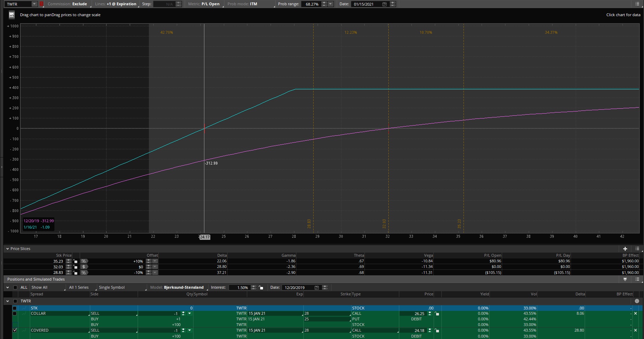Open the calendar icon for 12/20/2019 date
The image size is (644, 339).
point(317,288)
